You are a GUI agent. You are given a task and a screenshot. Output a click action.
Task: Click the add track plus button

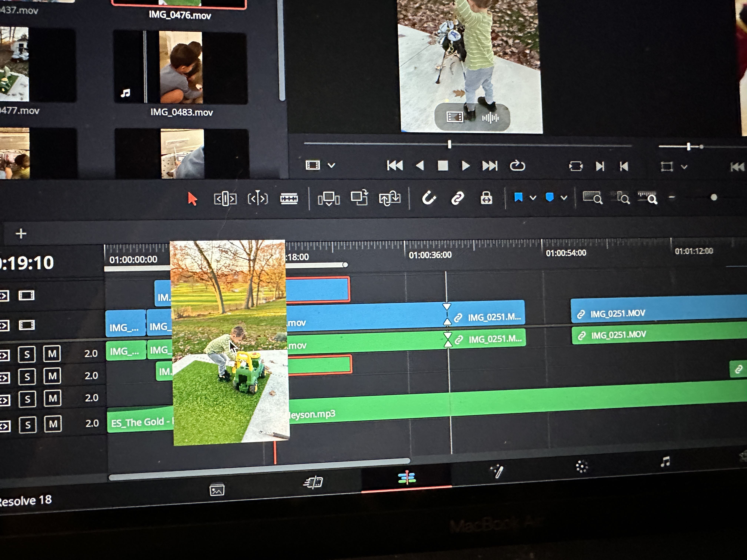[x=21, y=234]
